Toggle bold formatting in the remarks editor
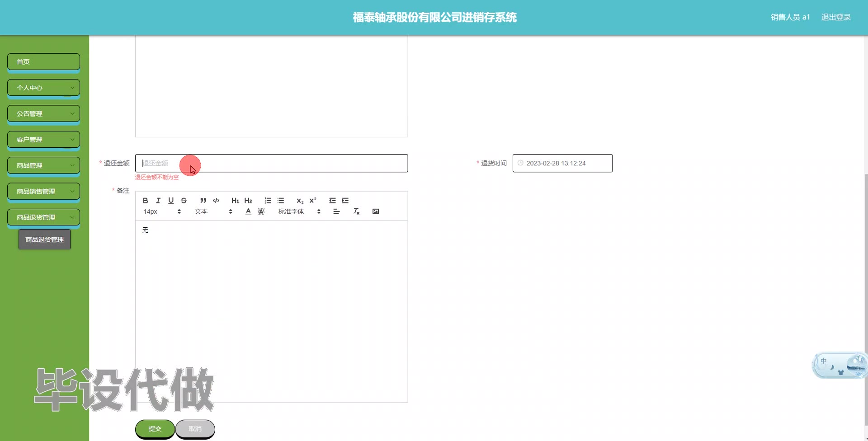This screenshot has width=868, height=441. point(146,201)
